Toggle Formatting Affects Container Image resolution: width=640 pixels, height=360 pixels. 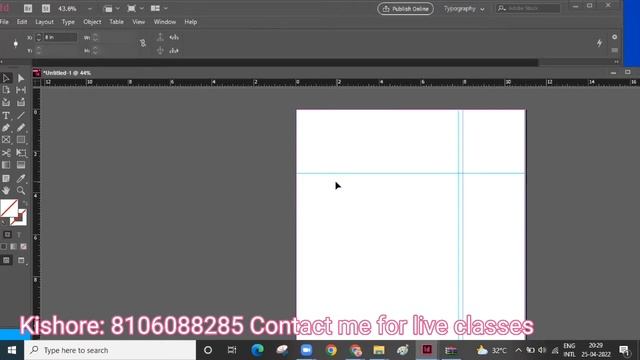tap(7, 234)
